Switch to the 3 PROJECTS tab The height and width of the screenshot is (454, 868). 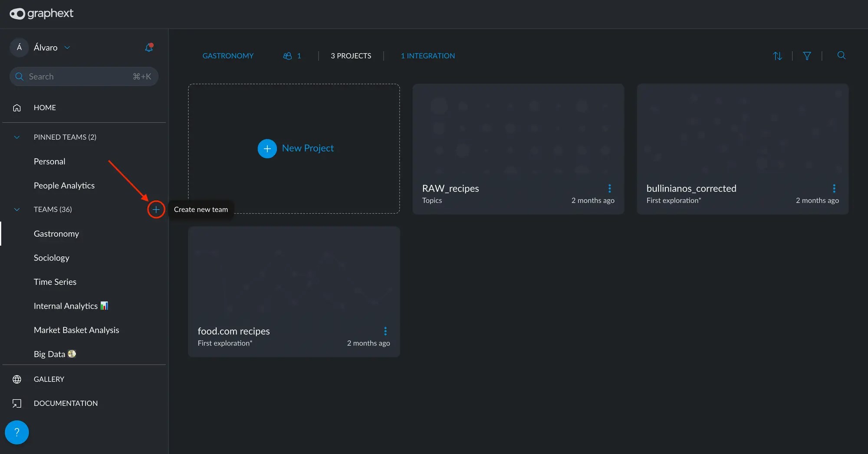pos(351,56)
